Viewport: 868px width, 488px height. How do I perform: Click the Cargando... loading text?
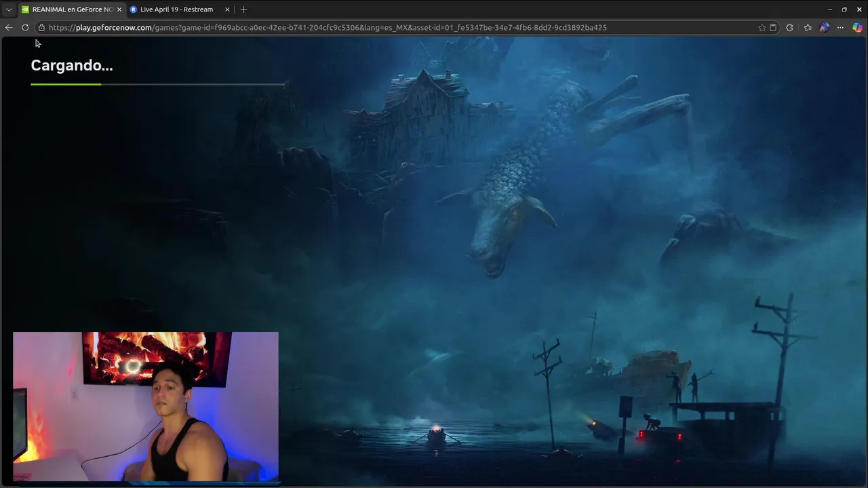tap(72, 66)
